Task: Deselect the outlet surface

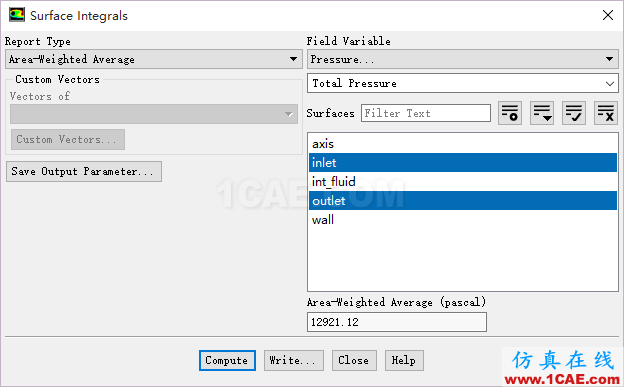Action: (x=463, y=201)
